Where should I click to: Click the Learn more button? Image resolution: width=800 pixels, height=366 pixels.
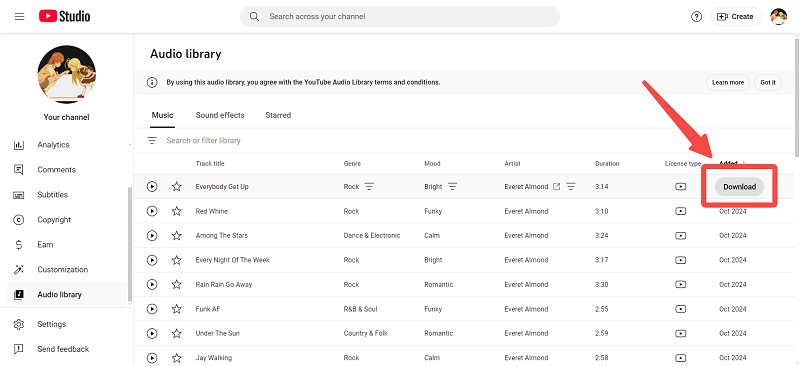[x=728, y=83]
